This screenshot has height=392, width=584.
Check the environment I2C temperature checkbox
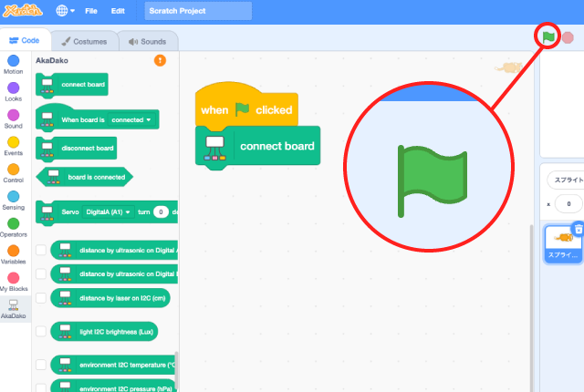click(41, 365)
